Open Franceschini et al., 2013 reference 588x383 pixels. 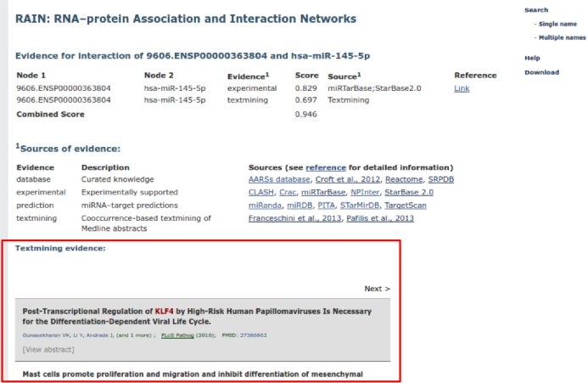point(294,218)
